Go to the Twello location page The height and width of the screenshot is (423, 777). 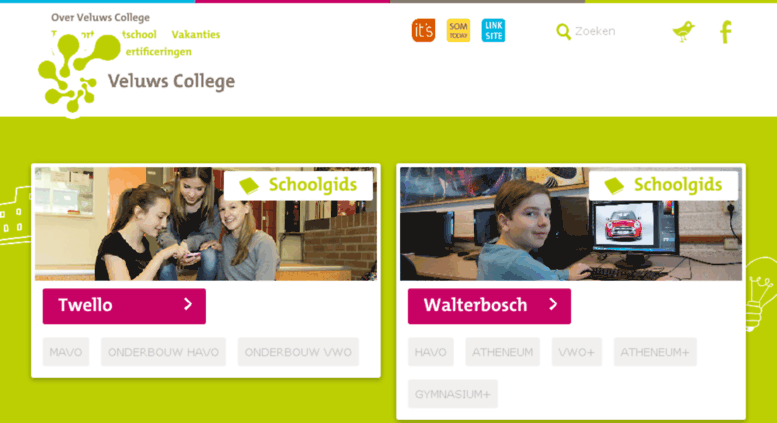pyautogui.click(x=124, y=306)
